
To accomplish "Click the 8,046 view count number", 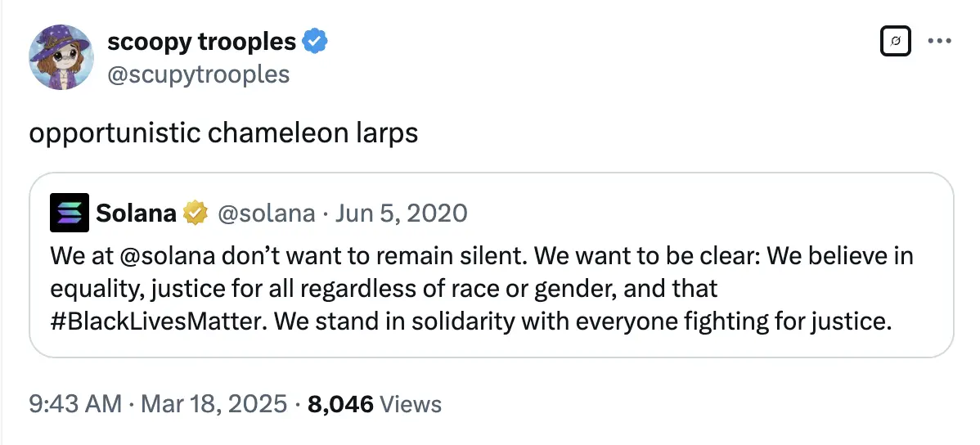I will (340, 403).
